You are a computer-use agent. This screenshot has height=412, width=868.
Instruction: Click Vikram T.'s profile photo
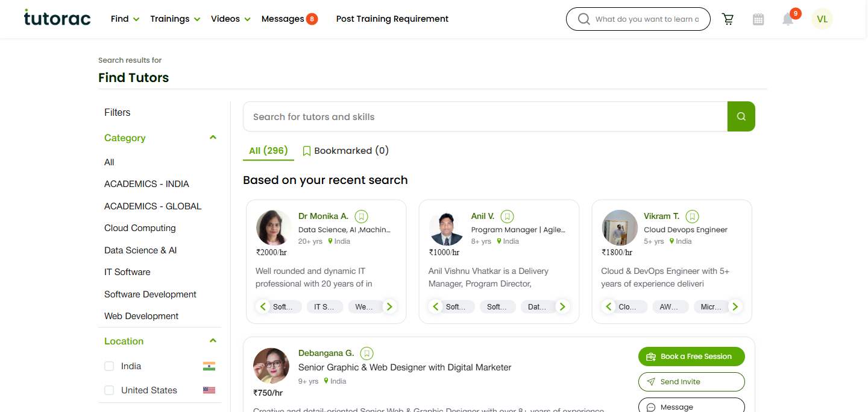[620, 228]
